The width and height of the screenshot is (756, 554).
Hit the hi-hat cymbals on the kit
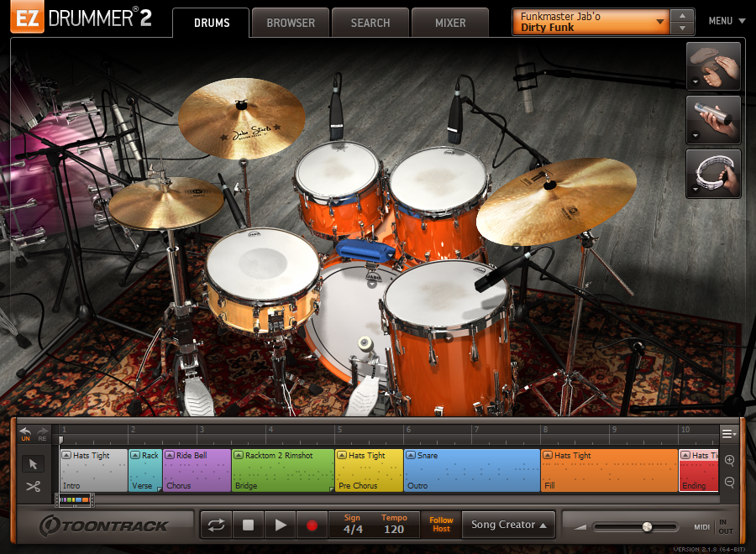[x=165, y=202]
